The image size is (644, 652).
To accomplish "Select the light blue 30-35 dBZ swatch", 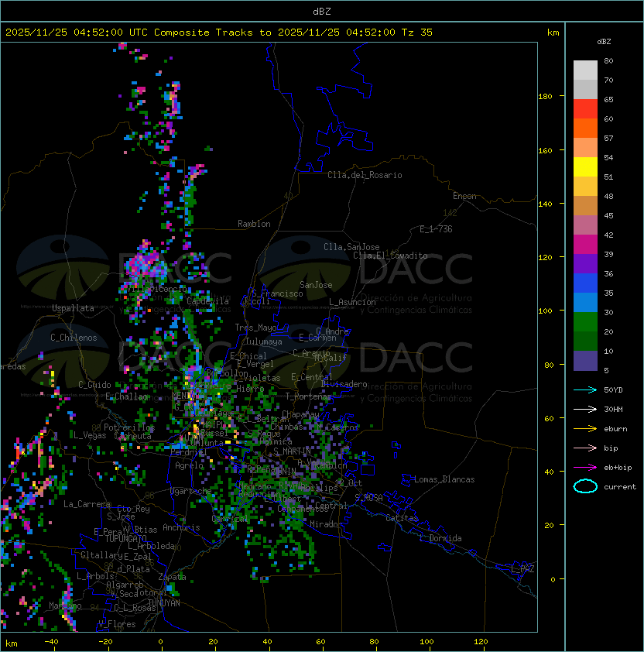I will tap(585, 302).
